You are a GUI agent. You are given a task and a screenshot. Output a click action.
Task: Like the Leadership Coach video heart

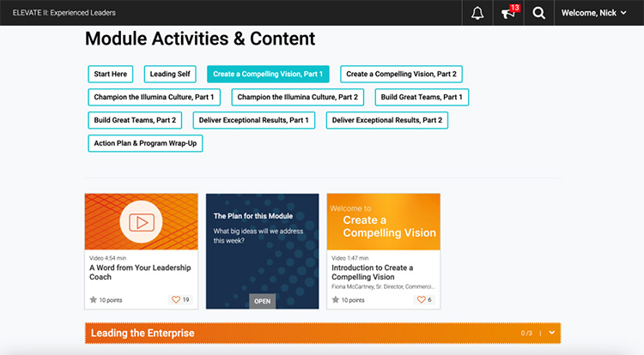click(x=176, y=300)
